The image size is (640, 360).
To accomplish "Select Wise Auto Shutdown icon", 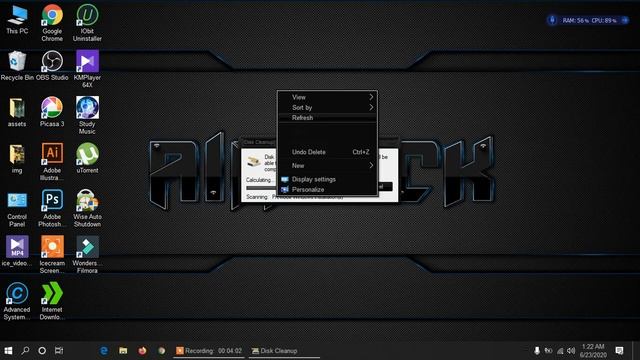I will (87, 209).
